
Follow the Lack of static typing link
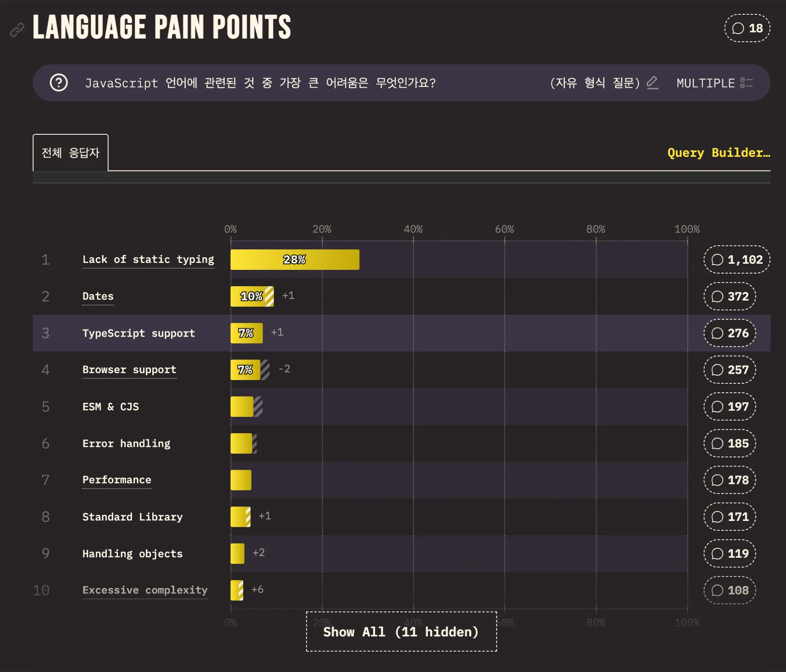click(148, 259)
